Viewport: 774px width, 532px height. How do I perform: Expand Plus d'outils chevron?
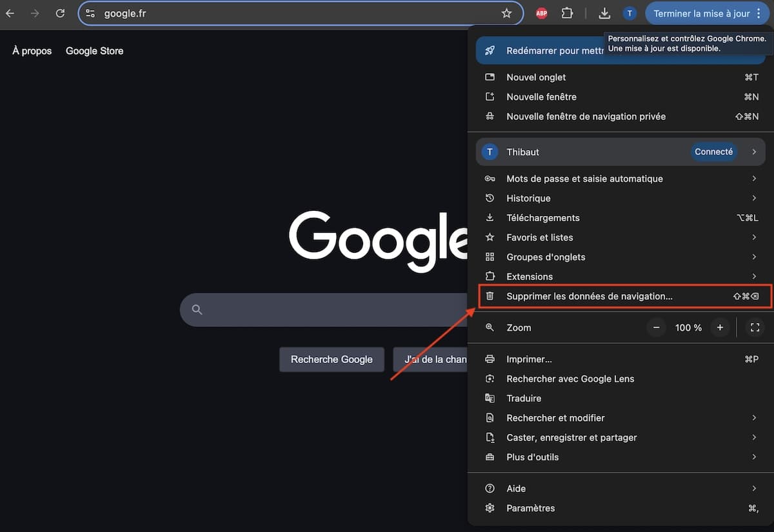754,457
